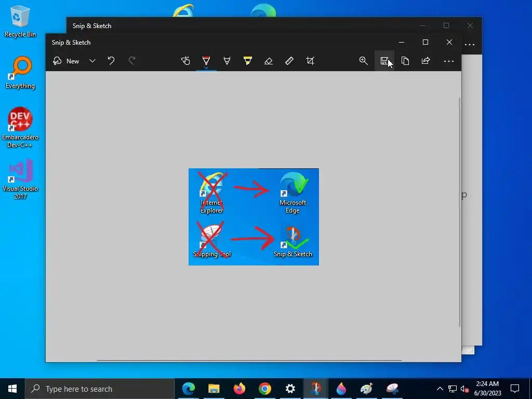Open ellipsis menu of back Snip & Sketch window
The width and height of the screenshot is (532, 399).
(x=470, y=45)
